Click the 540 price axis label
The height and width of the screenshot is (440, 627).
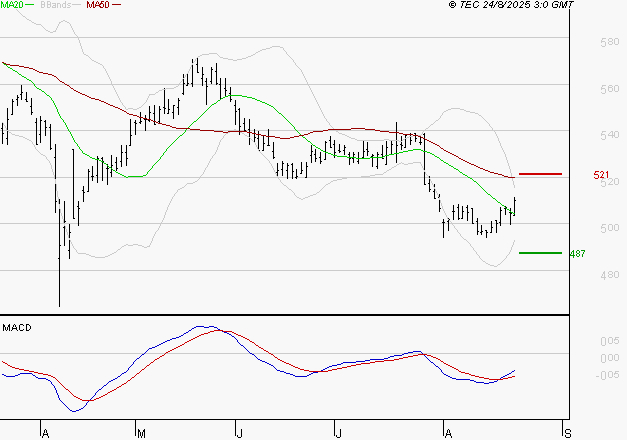pyautogui.click(x=610, y=135)
